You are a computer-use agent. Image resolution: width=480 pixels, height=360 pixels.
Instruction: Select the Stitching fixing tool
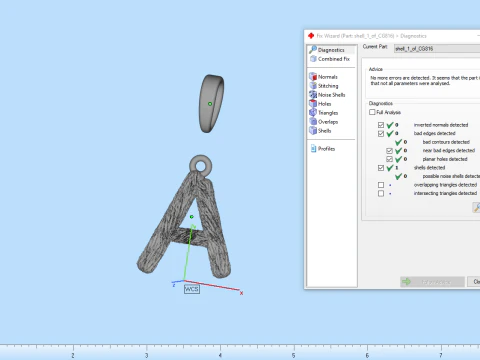tap(324, 86)
